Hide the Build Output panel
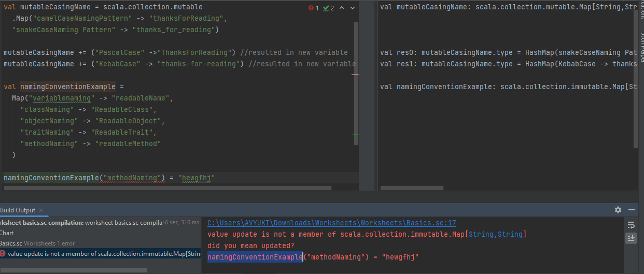The width and height of the screenshot is (644, 274). pos(631,210)
